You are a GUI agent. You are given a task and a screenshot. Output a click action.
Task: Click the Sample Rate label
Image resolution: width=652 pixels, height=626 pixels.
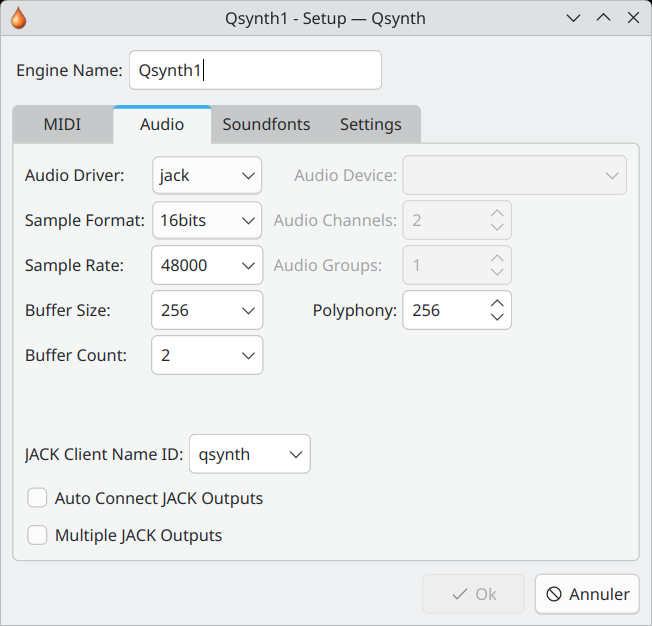(74, 265)
